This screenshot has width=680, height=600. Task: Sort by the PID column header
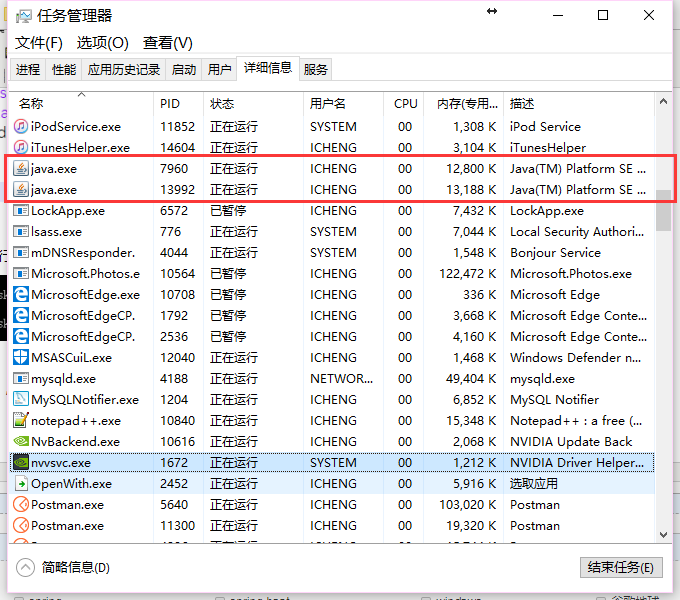(x=170, y=104)
